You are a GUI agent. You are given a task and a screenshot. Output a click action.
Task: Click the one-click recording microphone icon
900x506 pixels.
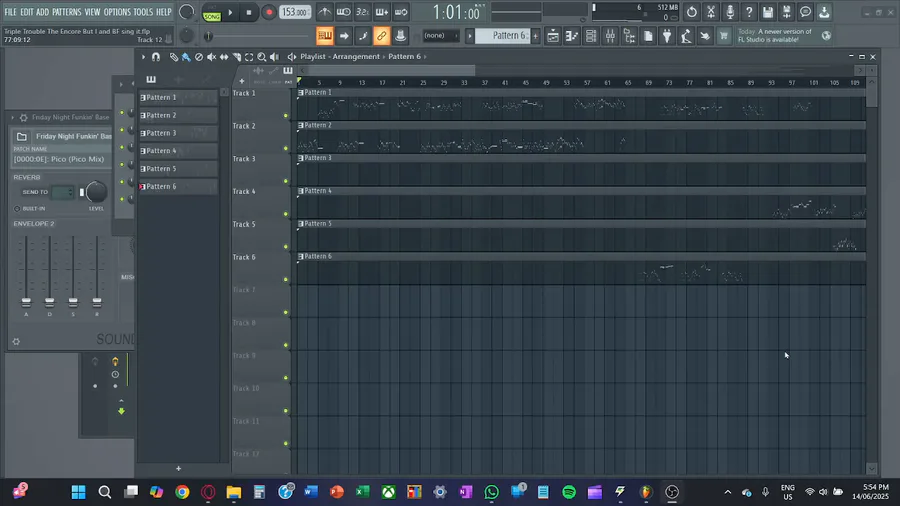(x=730, y=11)
